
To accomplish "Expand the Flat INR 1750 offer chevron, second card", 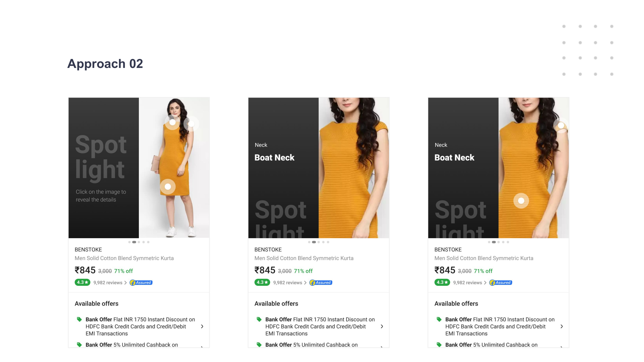I will tap(382, 326).
